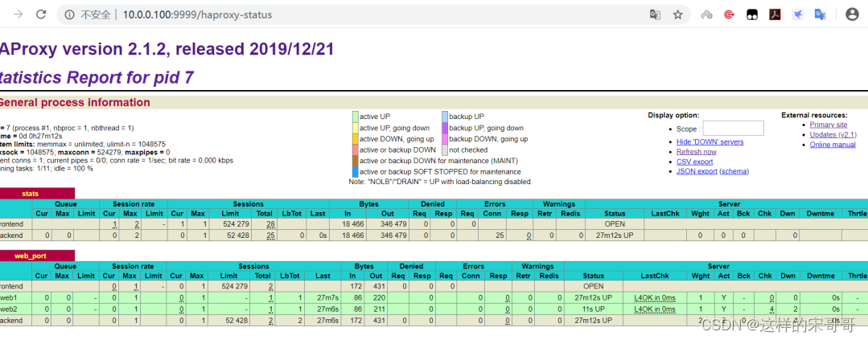Click web1 status 27m12s UP

tap(594, 298)
